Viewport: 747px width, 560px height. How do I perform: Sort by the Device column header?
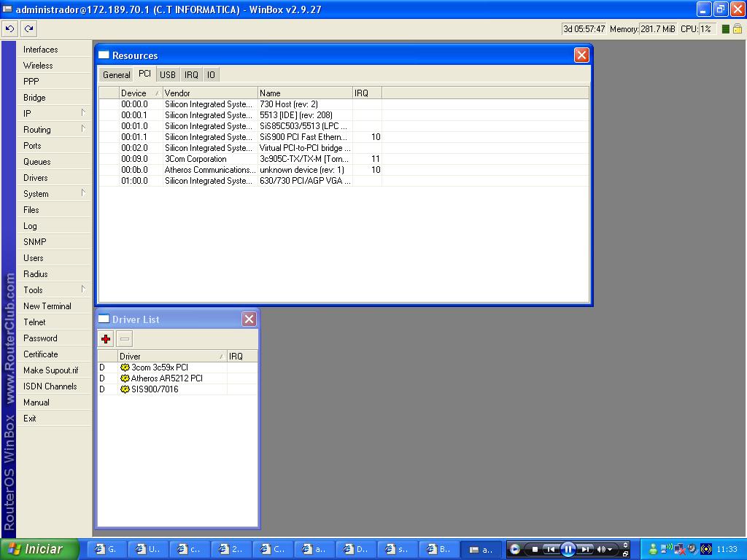(141, 93)
